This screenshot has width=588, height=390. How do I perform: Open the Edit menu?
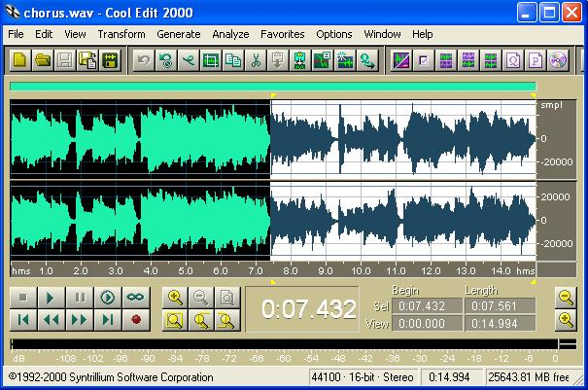coord(44,34)
